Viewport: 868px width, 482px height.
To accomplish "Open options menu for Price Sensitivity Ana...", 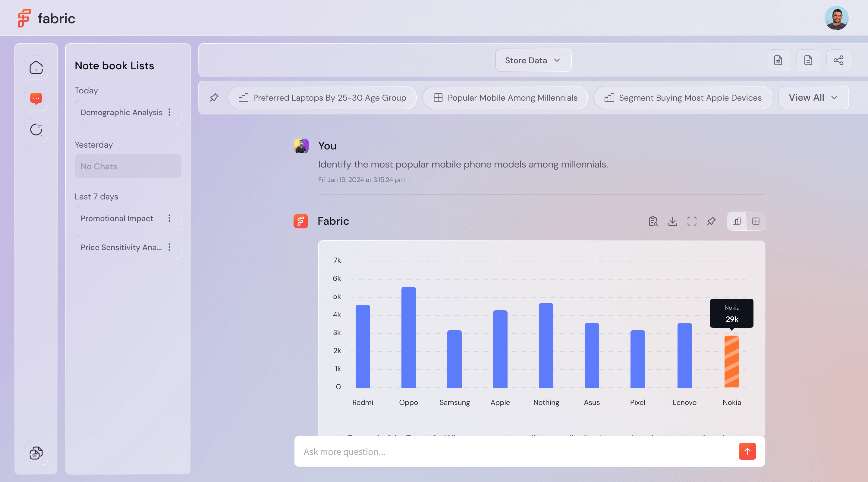I will point(169,247).
